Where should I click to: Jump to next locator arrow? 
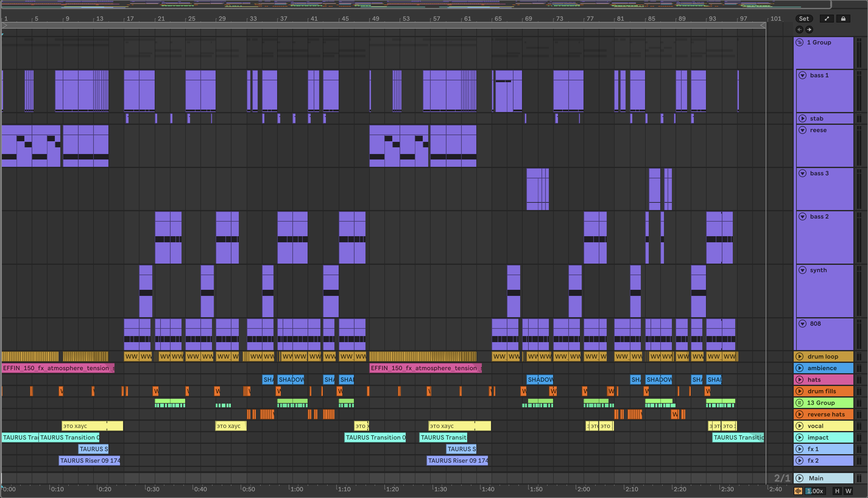(809, 30)
